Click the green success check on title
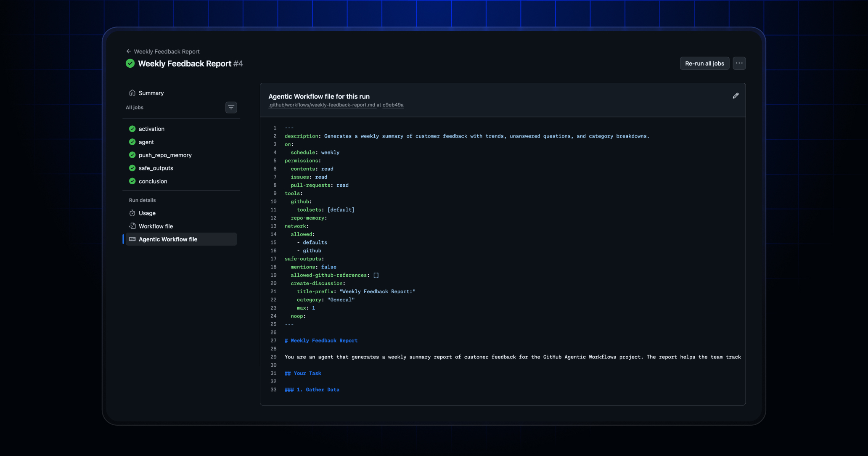The width and height of the screenshot is (868, 456). click(130, 64)
